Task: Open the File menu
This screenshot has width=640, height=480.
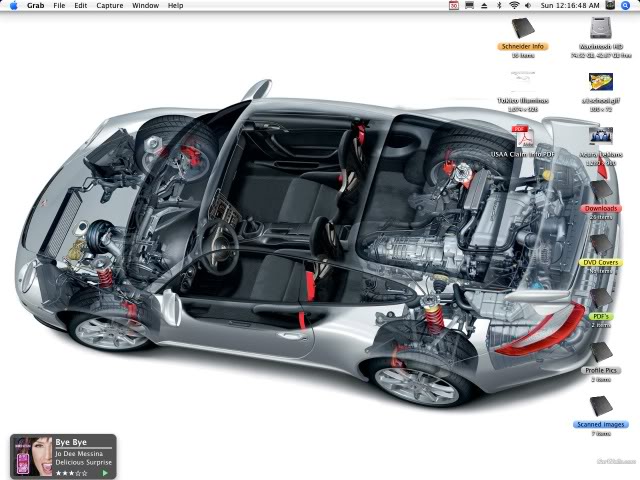Action: [x=59, y=5]
